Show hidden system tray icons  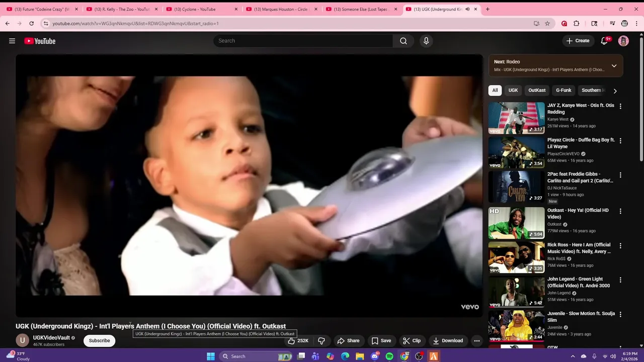click(x=573, y=356)
